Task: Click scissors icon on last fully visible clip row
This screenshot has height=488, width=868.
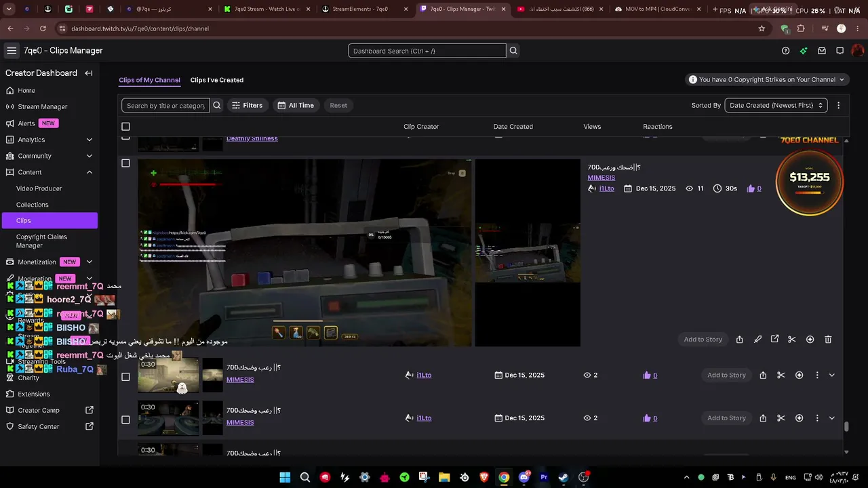Action: [x=781, y=418]
